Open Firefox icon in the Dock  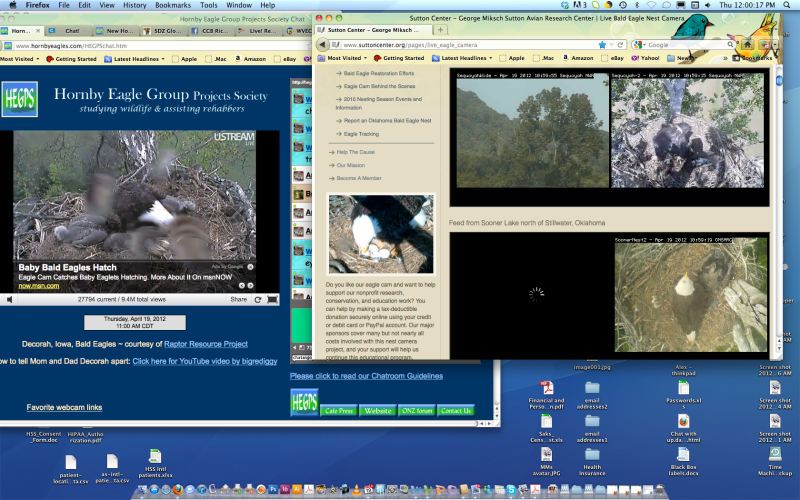coord(178,490)
